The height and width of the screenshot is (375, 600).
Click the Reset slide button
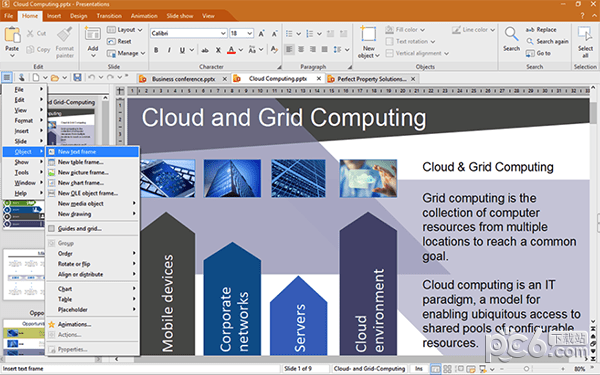(x=119, y=41)
